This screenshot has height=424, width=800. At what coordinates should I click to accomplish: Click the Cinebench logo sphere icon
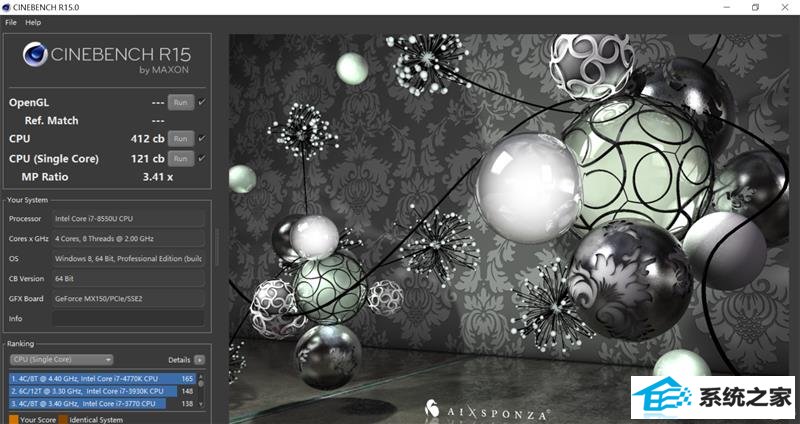click(x=35, y=55)
